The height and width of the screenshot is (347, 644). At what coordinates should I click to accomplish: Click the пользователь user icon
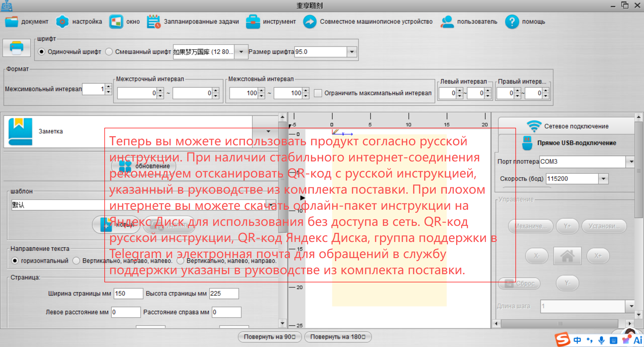pyautogui.click(x=447, y=22)
